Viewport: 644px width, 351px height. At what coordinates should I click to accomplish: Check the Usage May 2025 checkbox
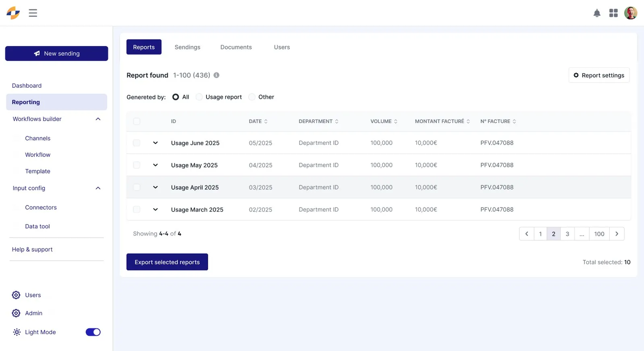pyautogui.click(x=137, y=165)
